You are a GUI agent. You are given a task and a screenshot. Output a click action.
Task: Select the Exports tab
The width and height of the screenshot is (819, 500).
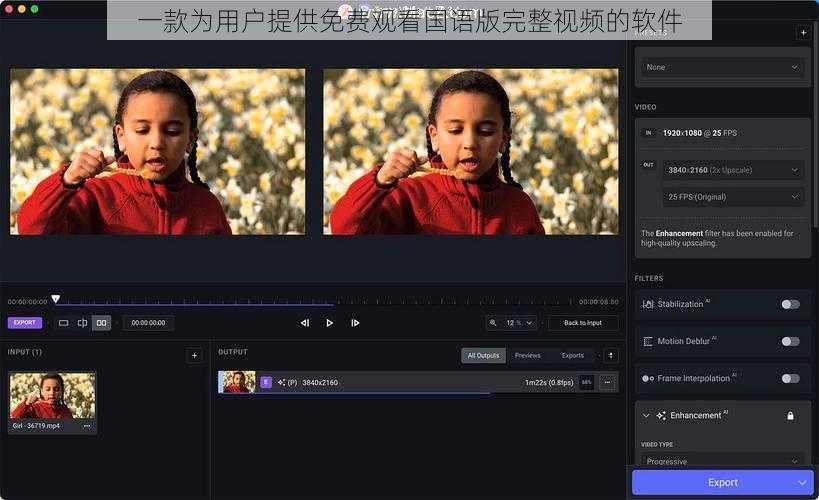(572, 356)
